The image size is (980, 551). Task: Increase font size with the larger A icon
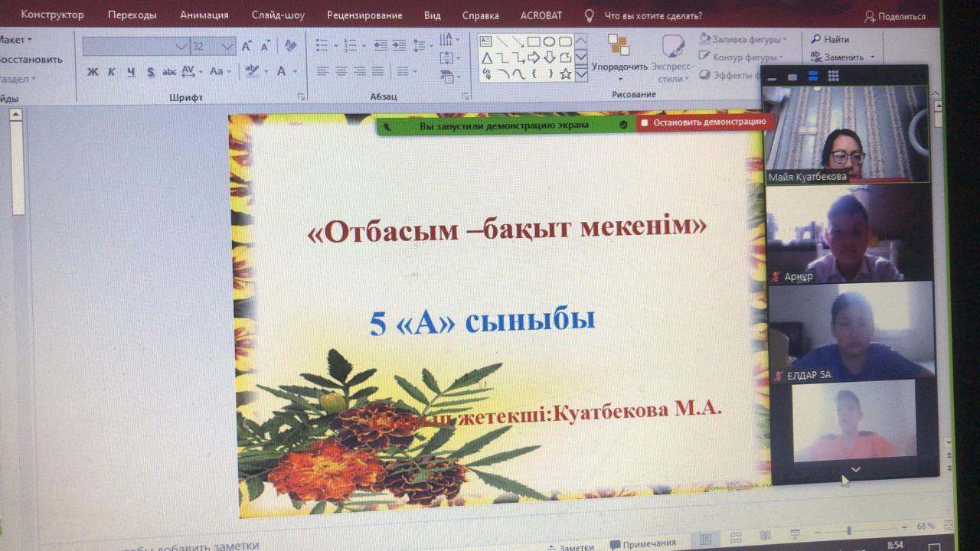[247, 46]
